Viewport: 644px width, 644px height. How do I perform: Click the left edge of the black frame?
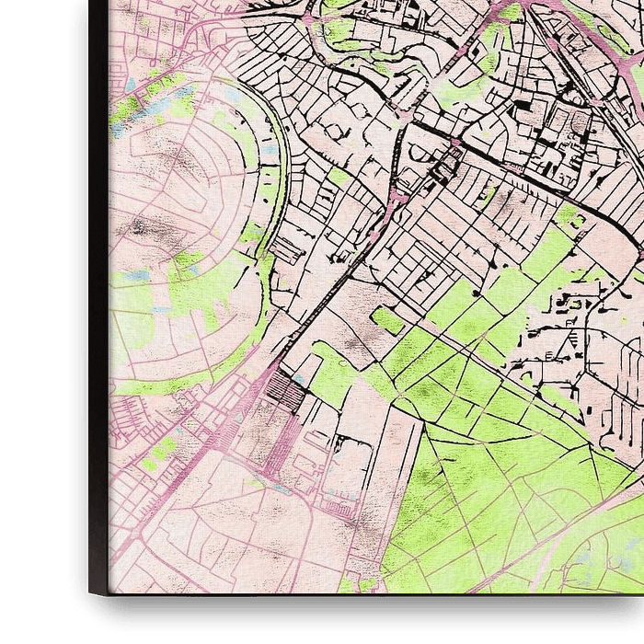(99, 276)
